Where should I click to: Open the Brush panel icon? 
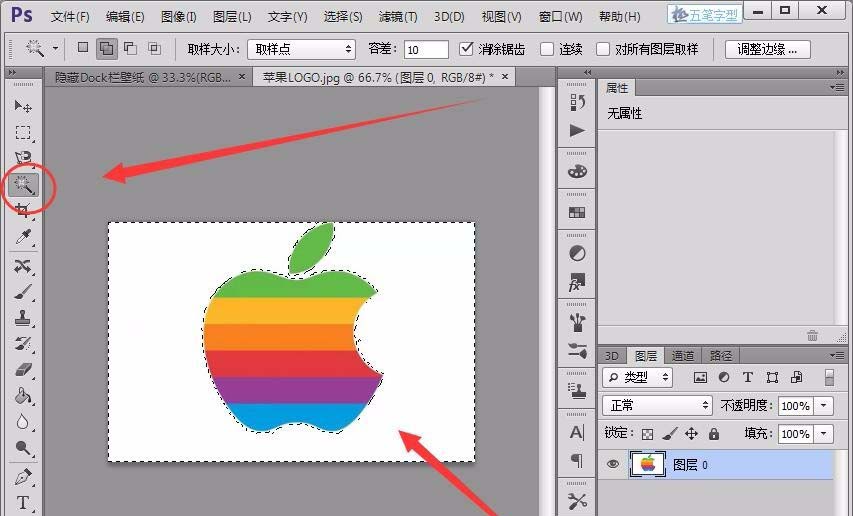577,351
